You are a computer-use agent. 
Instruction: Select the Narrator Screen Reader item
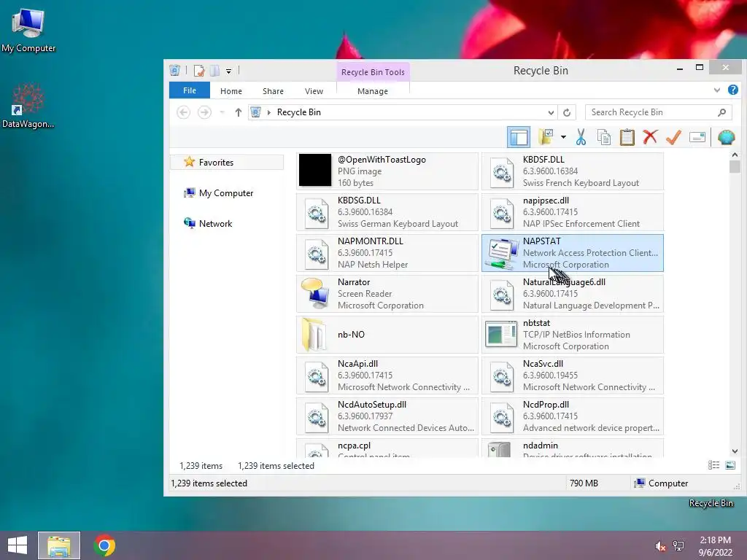coord(387,294)
